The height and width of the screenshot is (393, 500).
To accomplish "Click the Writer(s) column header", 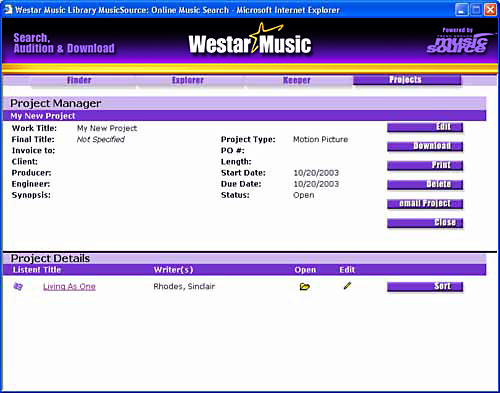I will tap(173, 270).
